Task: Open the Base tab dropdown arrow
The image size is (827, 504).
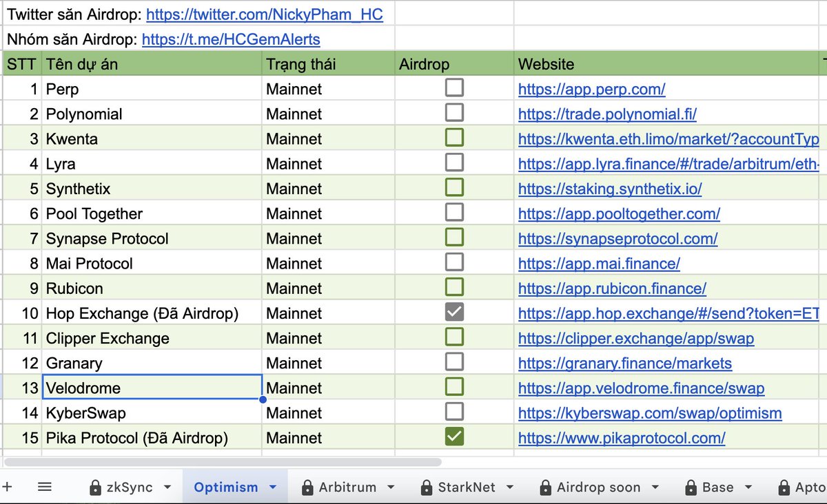Action: tap(747, 487)
